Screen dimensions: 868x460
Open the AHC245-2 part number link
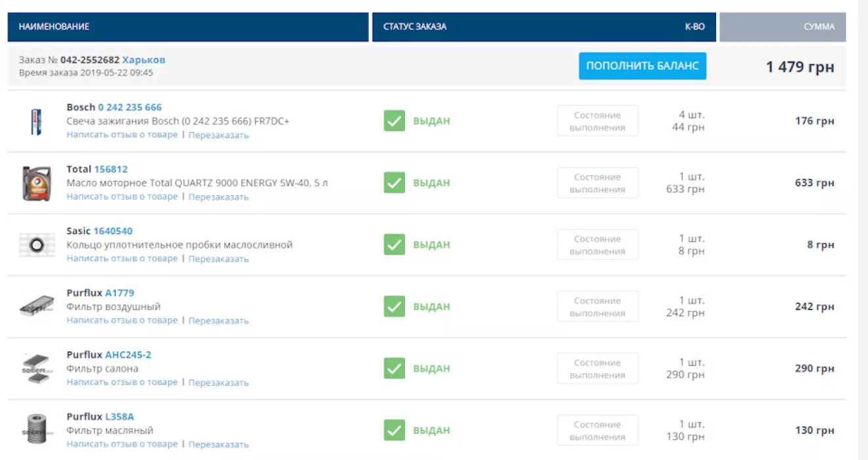(x=128, y=355)
